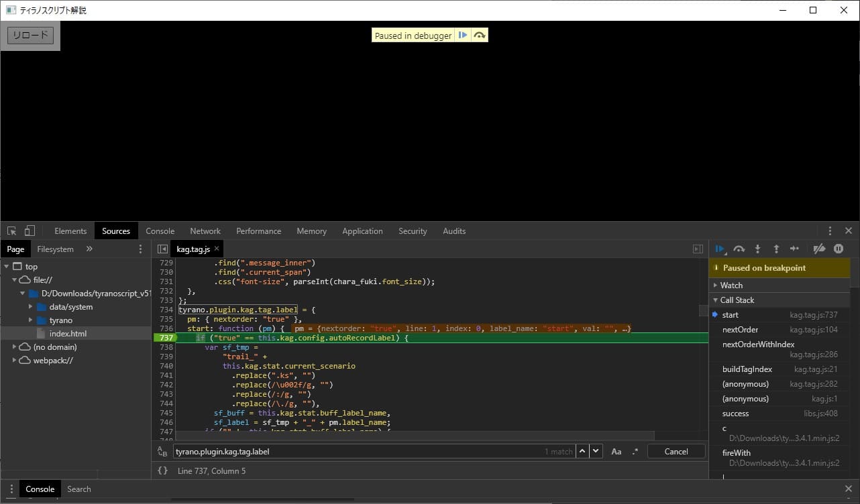Resume script execution in debugger toolbar
Screen dimensions: 860x504
pos(720,249)
